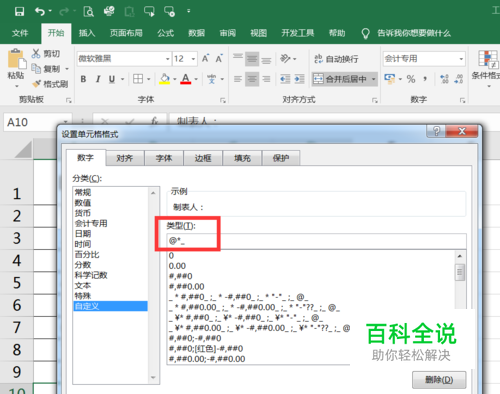Click the Percent Style icon
Image resolution: width=500 pixels, height=394 pixels.
pos(411,79)
